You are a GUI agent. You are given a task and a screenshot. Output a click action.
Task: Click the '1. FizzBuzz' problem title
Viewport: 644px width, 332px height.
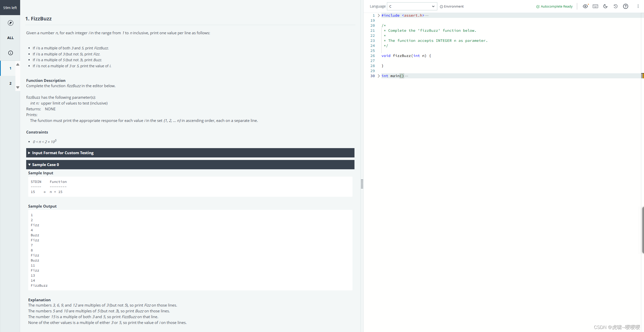(38, 19)
